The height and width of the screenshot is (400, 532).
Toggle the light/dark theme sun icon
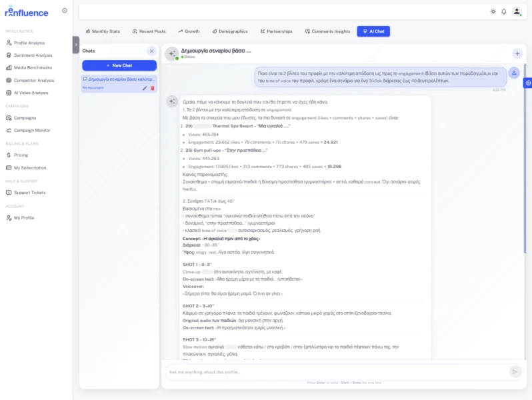(493, 11)
